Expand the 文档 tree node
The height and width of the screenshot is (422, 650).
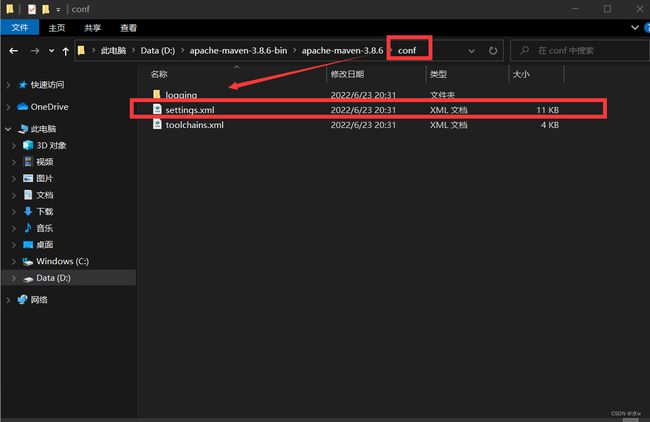click(x=14, y=195)
